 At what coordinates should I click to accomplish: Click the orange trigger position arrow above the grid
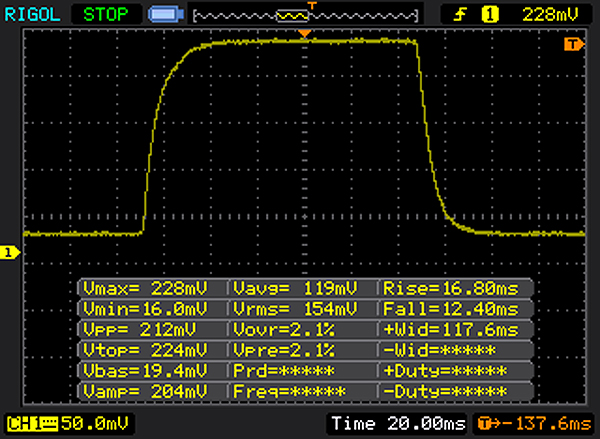[x=305, y=34]
